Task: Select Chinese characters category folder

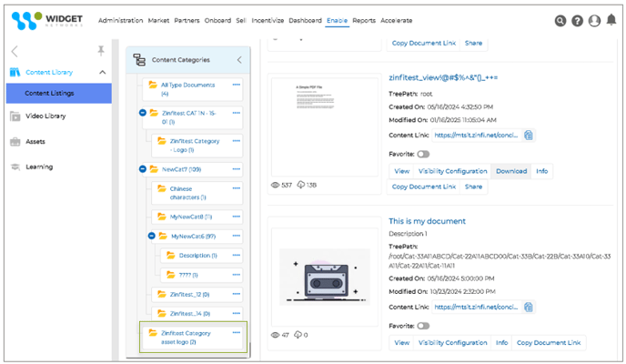Action: [x=187, y=193]
